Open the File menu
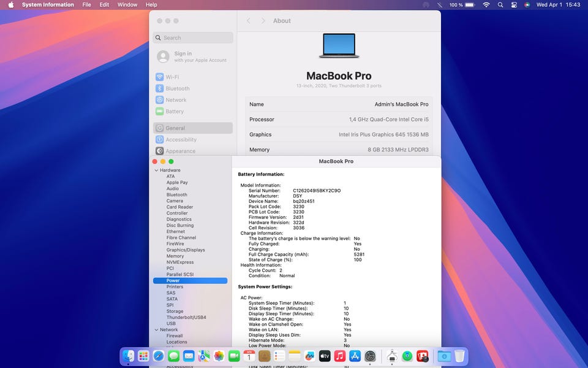The image size is (588, 368). click(x=86, y=4)
